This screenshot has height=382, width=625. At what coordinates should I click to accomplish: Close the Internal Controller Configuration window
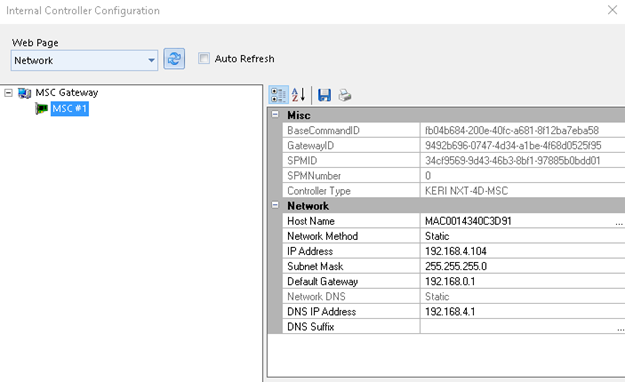pos(612,10)
